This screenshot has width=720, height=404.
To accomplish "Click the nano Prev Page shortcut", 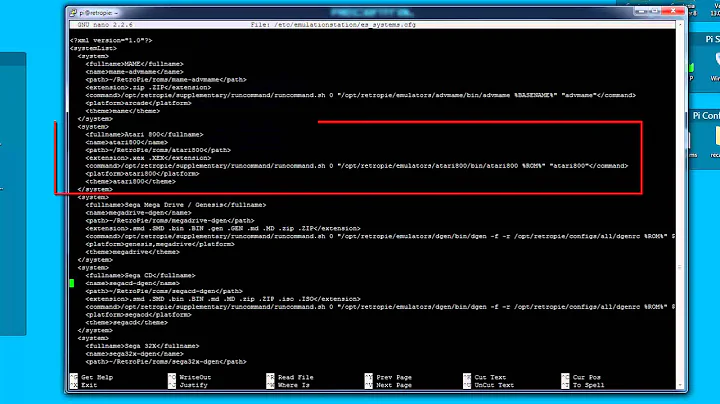I will 388,377.
